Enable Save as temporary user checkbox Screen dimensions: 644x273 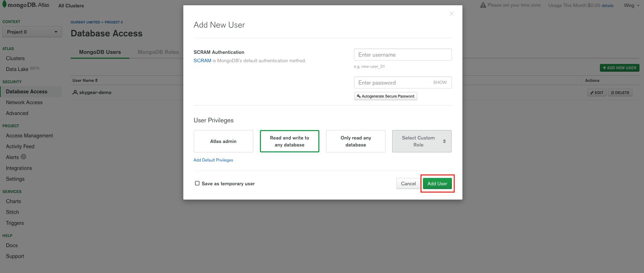pyautogui.click(x=197, y=183)
